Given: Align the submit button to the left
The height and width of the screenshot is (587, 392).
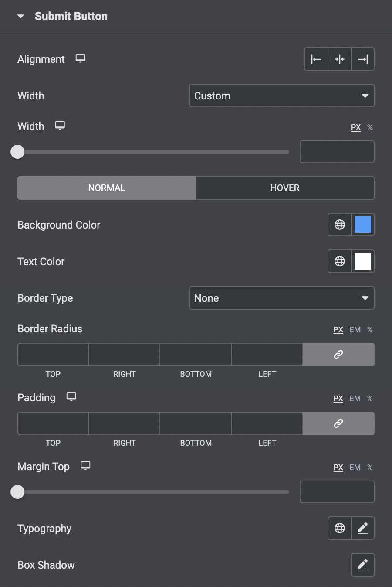Looking at the screenshot, I should [316, 59].
